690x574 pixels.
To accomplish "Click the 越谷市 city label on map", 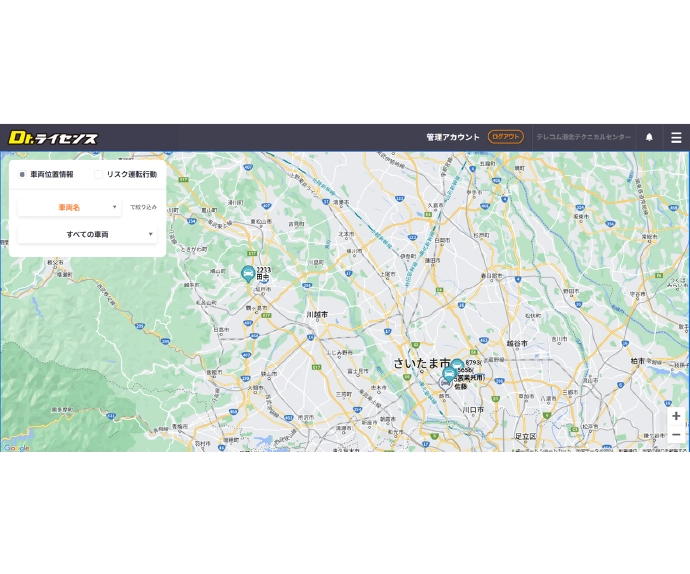I will tap(516, 343).
